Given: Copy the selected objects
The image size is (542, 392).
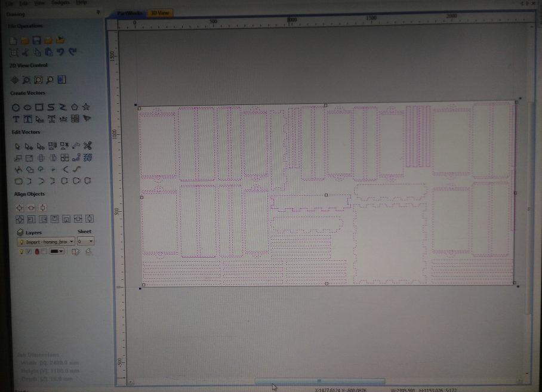Looking at the screenshot, I should [37, 53].
